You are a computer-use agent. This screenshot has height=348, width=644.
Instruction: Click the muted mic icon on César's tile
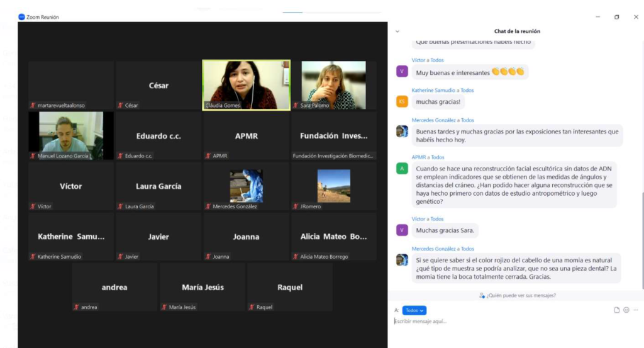[120, 106]
